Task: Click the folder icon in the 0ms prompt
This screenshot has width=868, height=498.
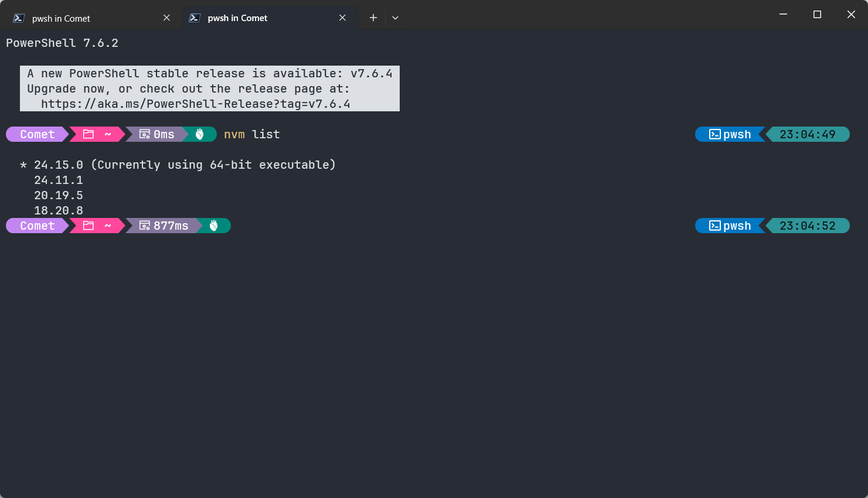Action: (88, 134)
